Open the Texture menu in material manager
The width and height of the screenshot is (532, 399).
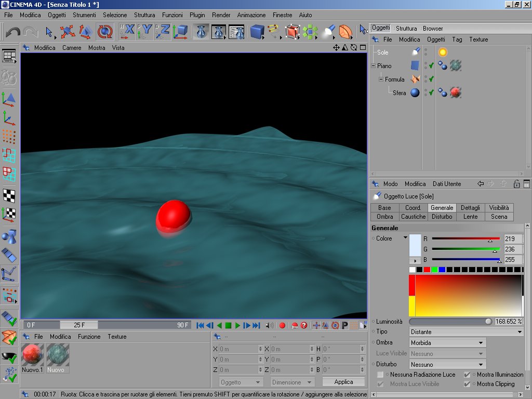(x=117, y=337)
